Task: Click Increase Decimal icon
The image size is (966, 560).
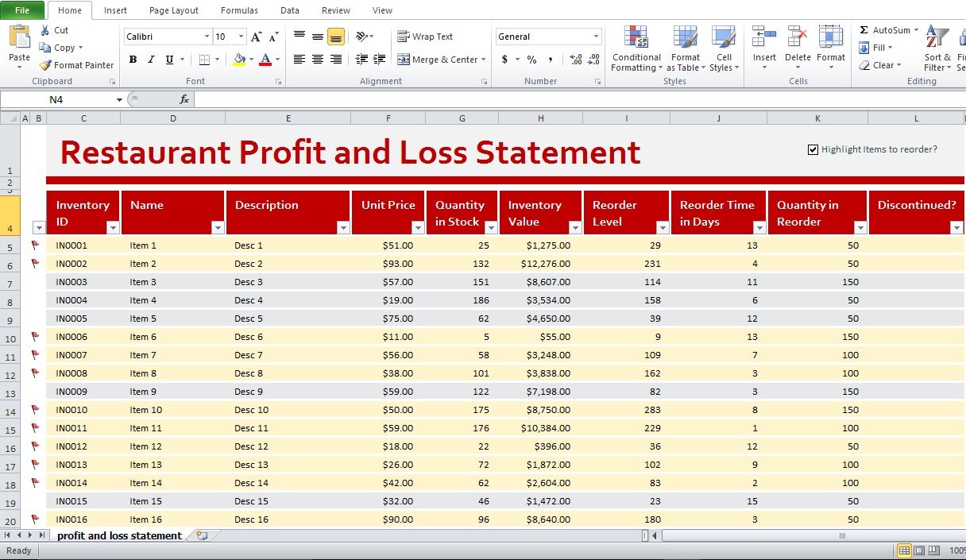Action: pyautogui.click(x=575, y=60)
